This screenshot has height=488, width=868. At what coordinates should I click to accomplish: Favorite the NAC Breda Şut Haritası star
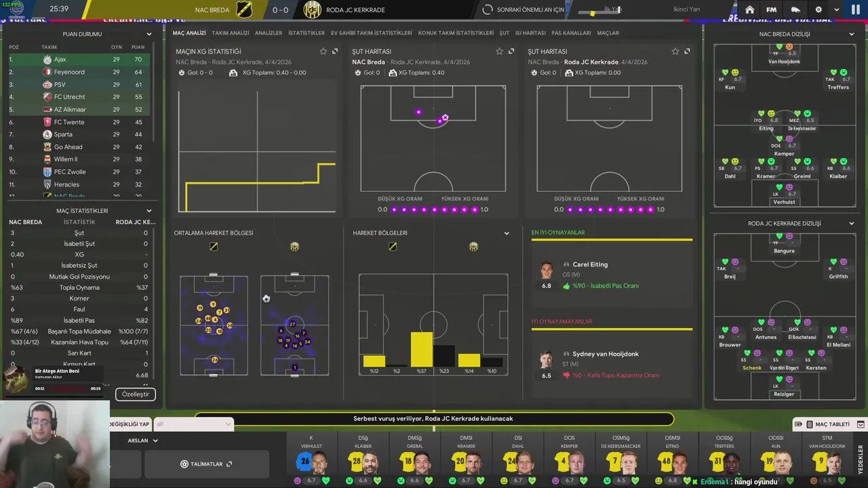500,52
